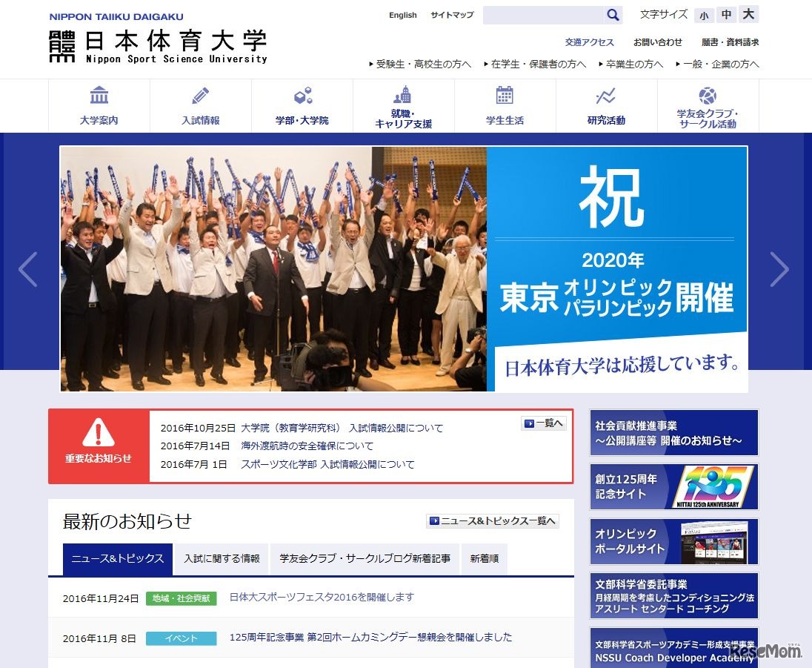Select the 新着順 tab
The height and width of the screenshot is (668, 812).
coord(485,559)
